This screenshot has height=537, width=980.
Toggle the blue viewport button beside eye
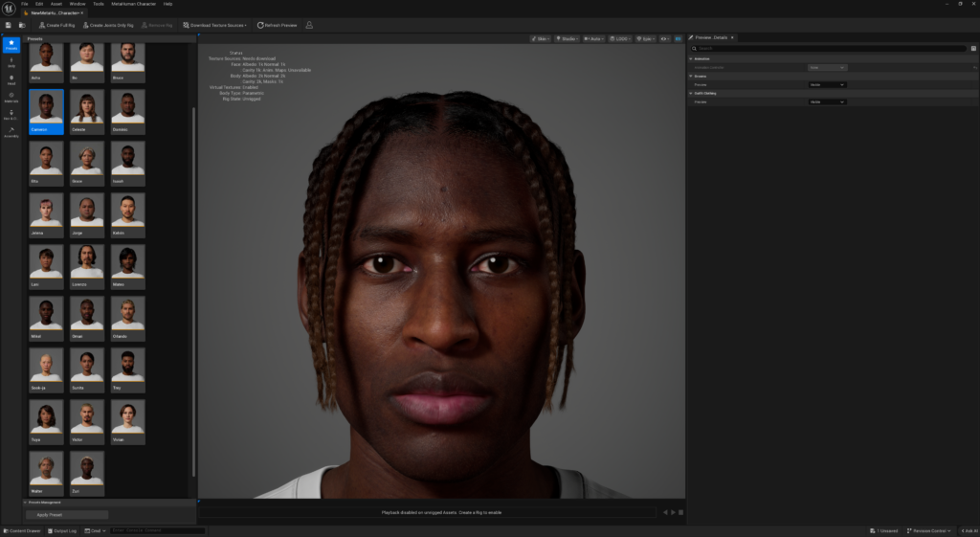pos(679,39)
